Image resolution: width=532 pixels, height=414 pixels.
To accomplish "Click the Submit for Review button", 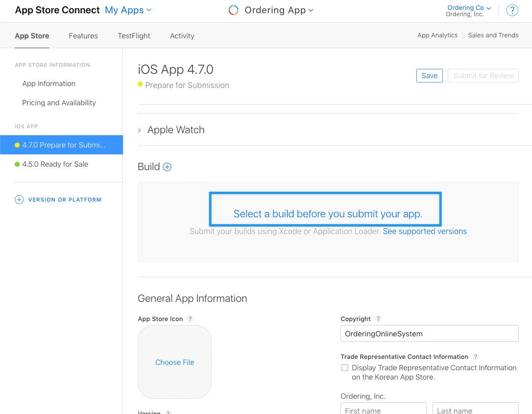I will (x=483, y=76).
